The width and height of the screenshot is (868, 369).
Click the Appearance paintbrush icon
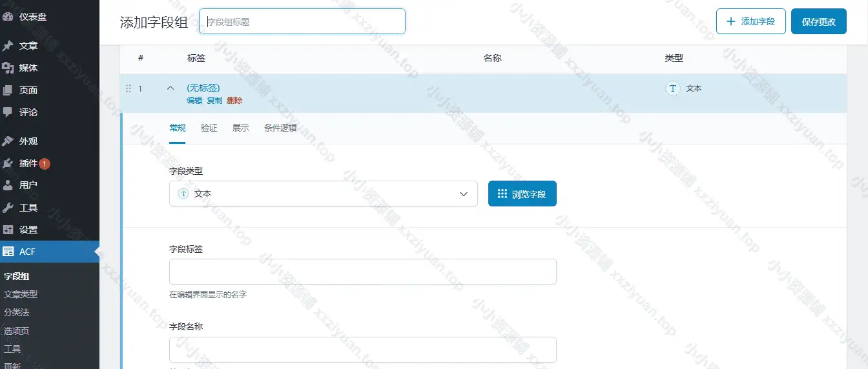8,141
